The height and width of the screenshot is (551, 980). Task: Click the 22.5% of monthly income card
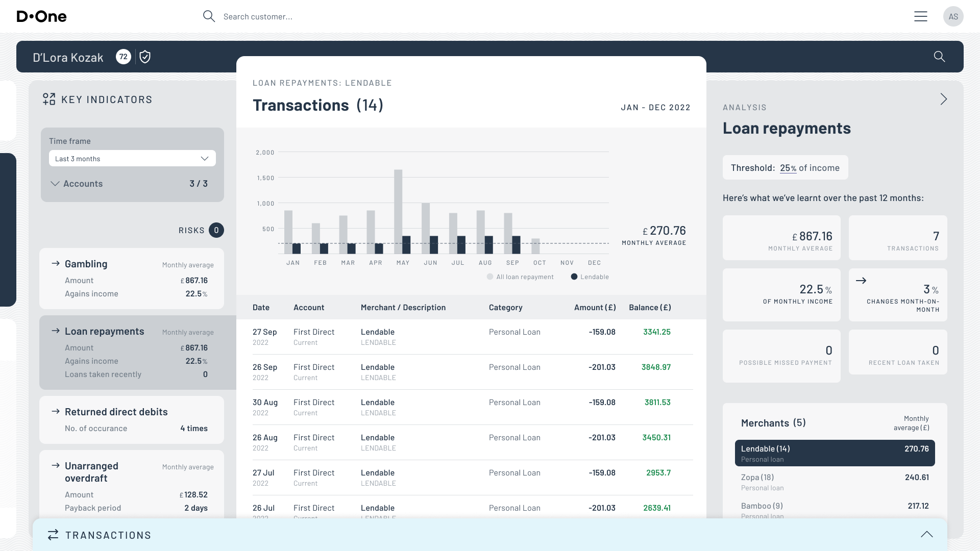[781, 295]
